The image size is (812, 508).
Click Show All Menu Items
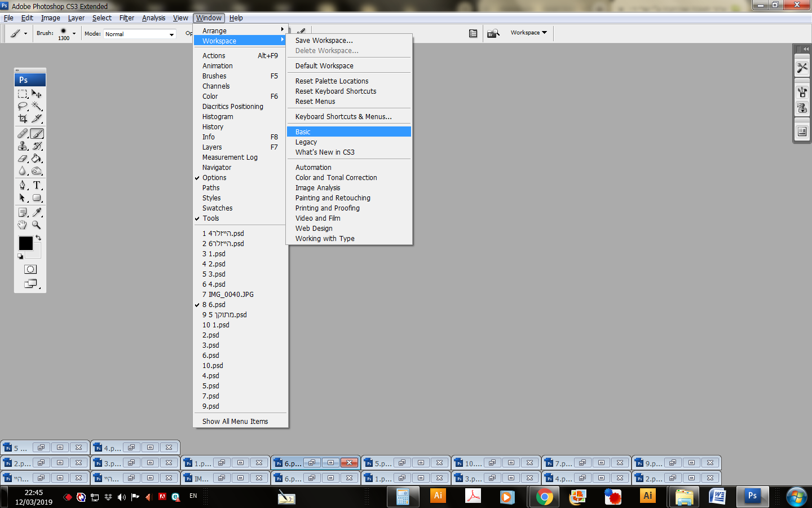(241, 422)
